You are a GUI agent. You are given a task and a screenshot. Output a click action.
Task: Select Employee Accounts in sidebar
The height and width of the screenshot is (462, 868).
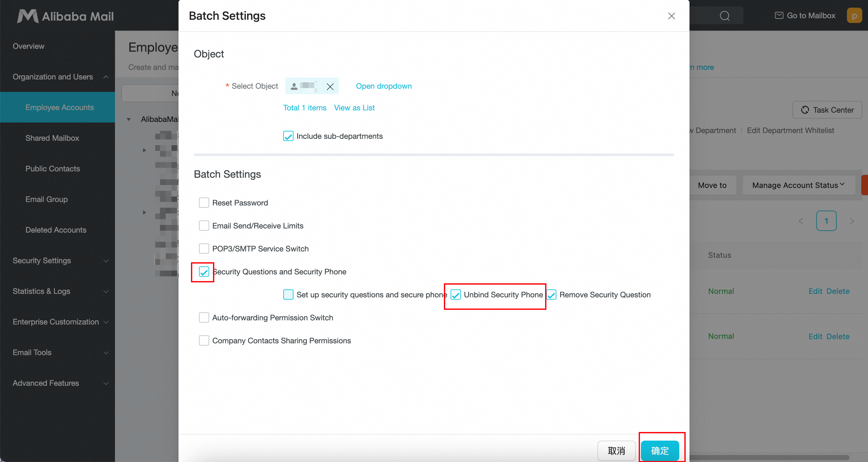coord(57,108)
